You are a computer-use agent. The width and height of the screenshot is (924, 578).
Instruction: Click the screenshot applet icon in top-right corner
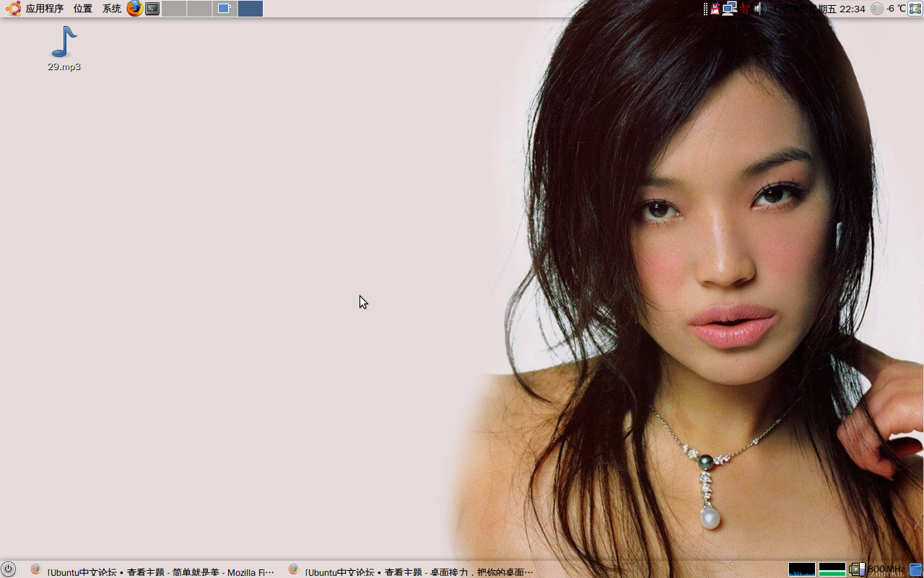915,9
